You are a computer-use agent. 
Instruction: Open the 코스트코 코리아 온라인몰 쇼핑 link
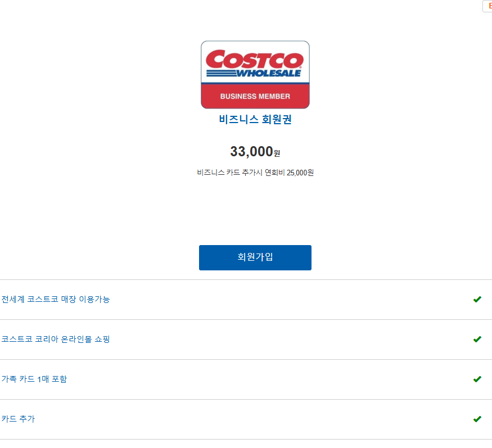[x=56, y=339]
